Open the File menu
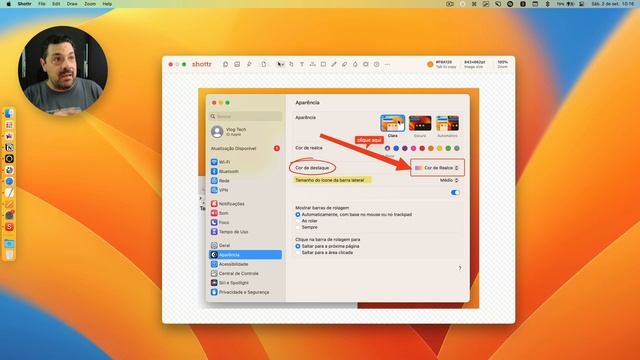The image size is (640, 360). tap(42, 4)
